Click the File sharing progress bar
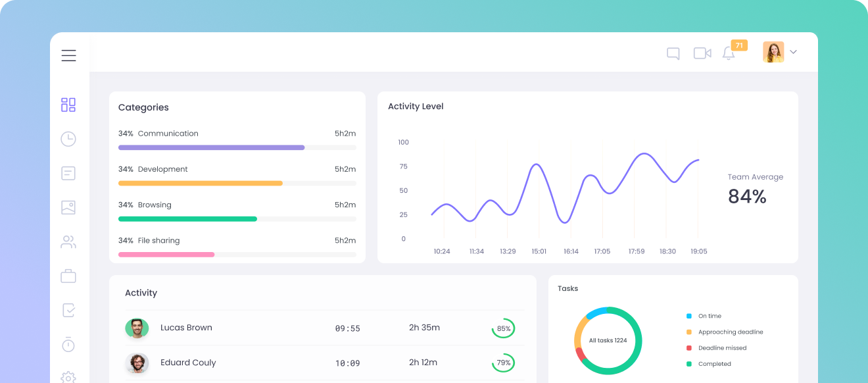 pos(237,254)
